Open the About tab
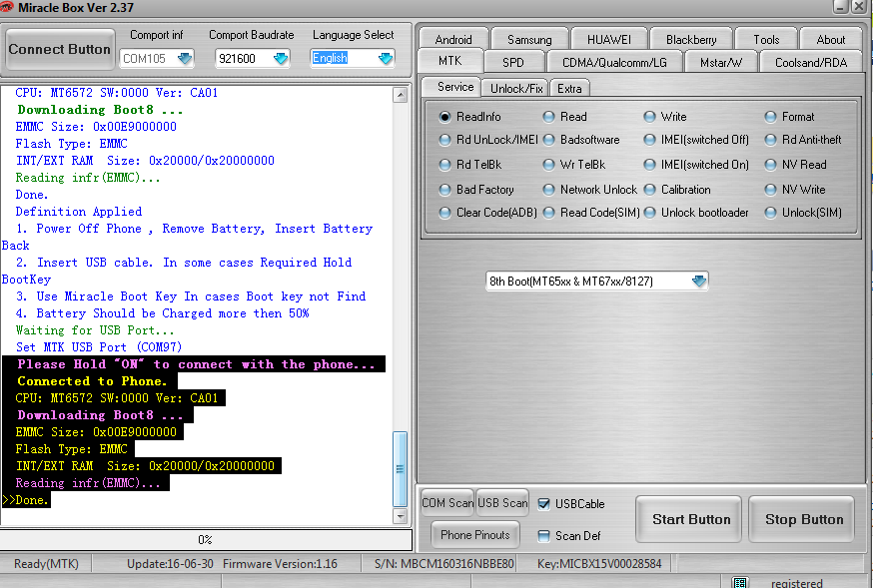873x588 pixels. coord(831,40)
